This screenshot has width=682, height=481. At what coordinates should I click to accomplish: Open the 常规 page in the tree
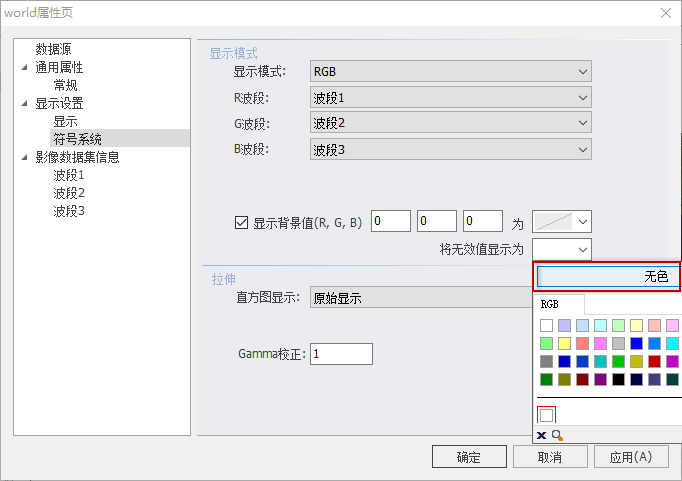(66, 85)
